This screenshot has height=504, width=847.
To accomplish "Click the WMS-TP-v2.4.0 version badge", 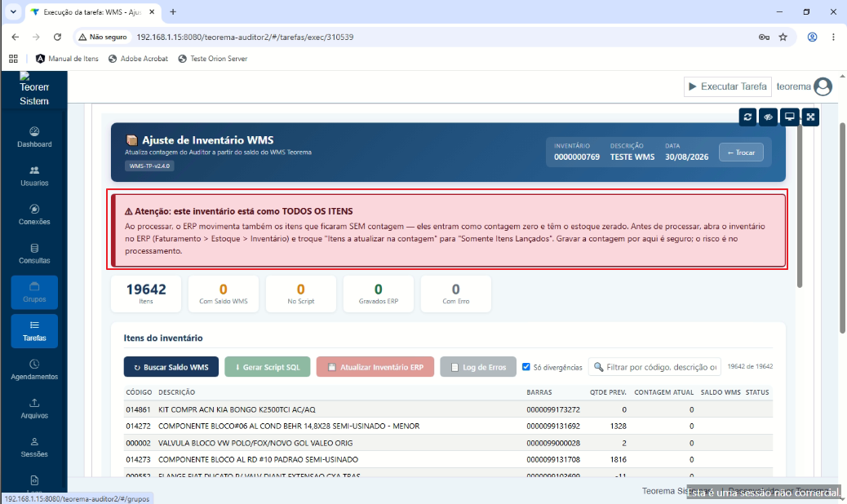I will coord(149,166).
